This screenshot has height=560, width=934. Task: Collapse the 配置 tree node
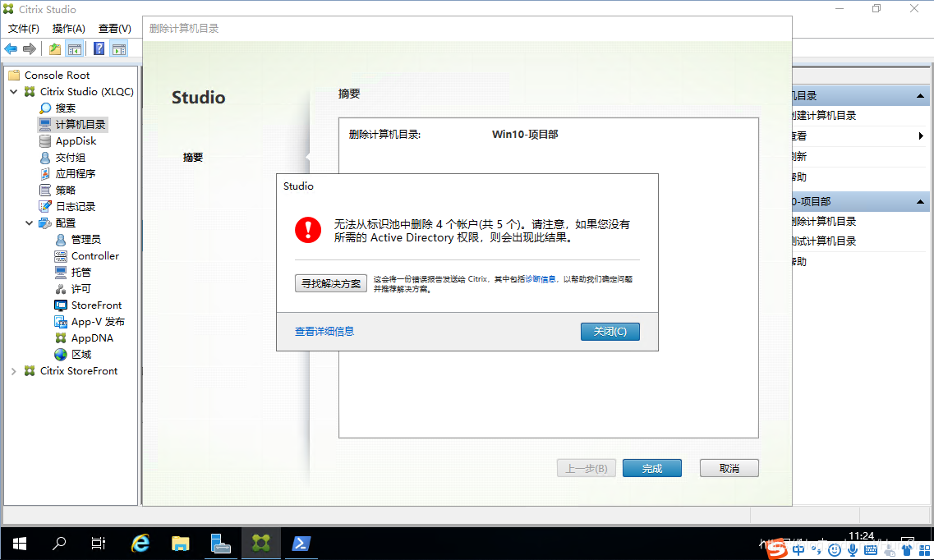pyautogui.click(x=29, y=223)
